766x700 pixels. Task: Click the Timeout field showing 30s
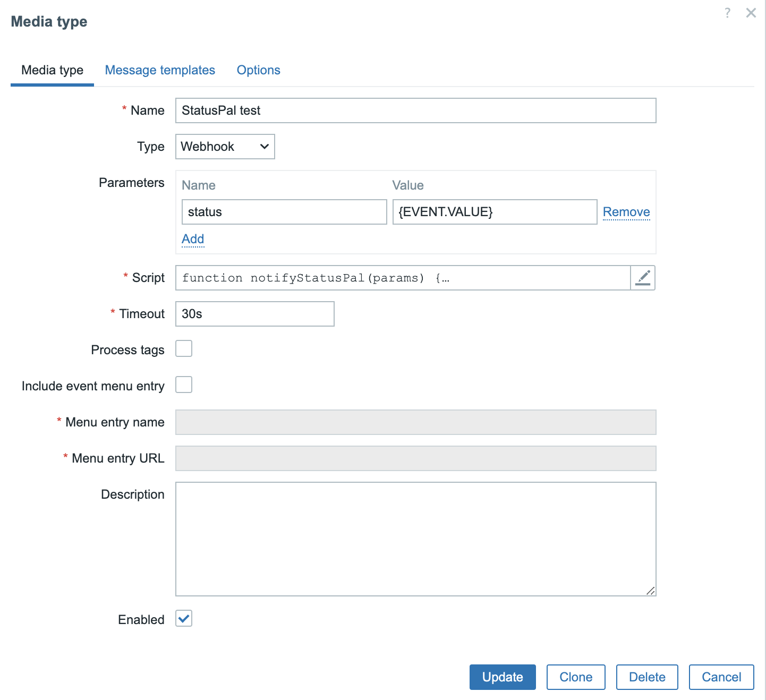click(254, 314)
